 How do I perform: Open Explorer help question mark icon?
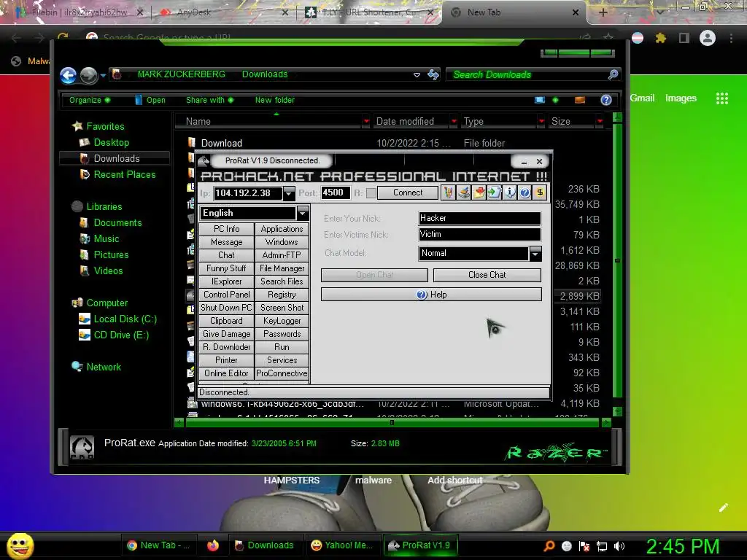606,99
